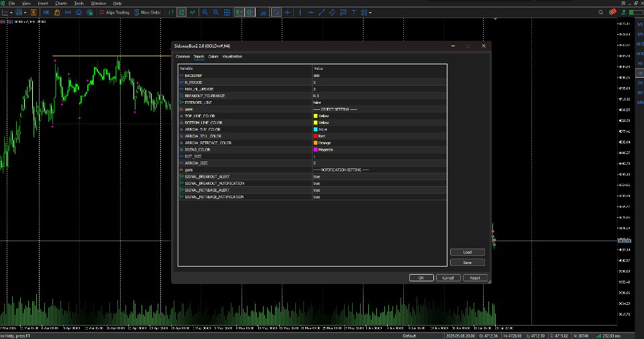Open the objects list dropdown arrow

pyautogui.click(x=370, y=13)
